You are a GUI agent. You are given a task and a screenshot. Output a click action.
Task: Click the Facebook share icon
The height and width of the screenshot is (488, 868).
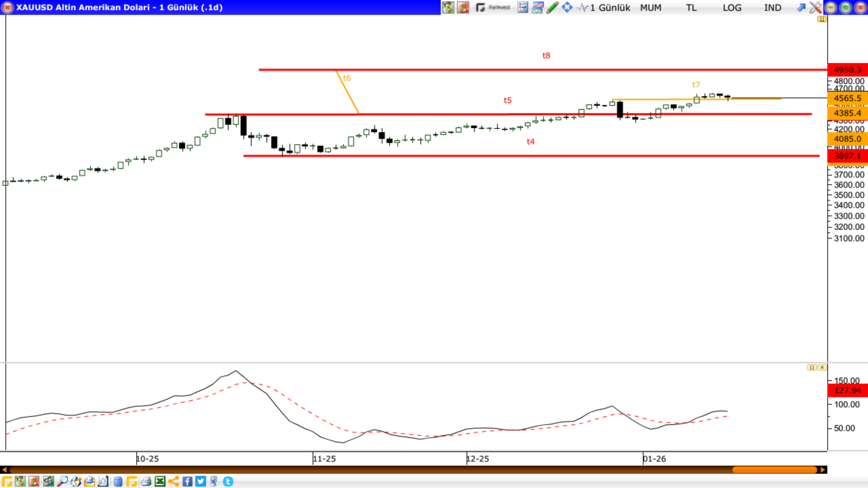(x=187, y=481)
